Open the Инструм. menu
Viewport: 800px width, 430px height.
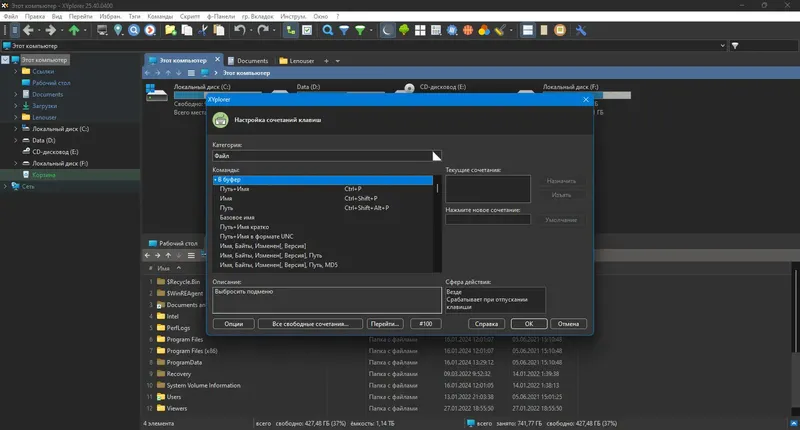point(293,16)
